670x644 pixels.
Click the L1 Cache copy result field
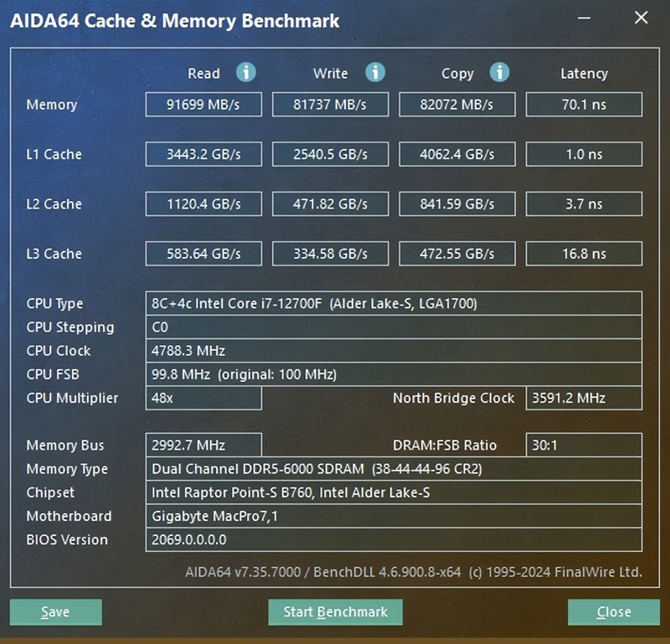[456, 154]
